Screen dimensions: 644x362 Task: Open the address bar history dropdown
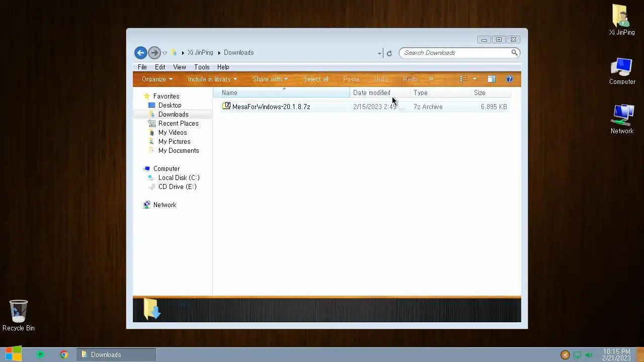(x=379, y=53)
